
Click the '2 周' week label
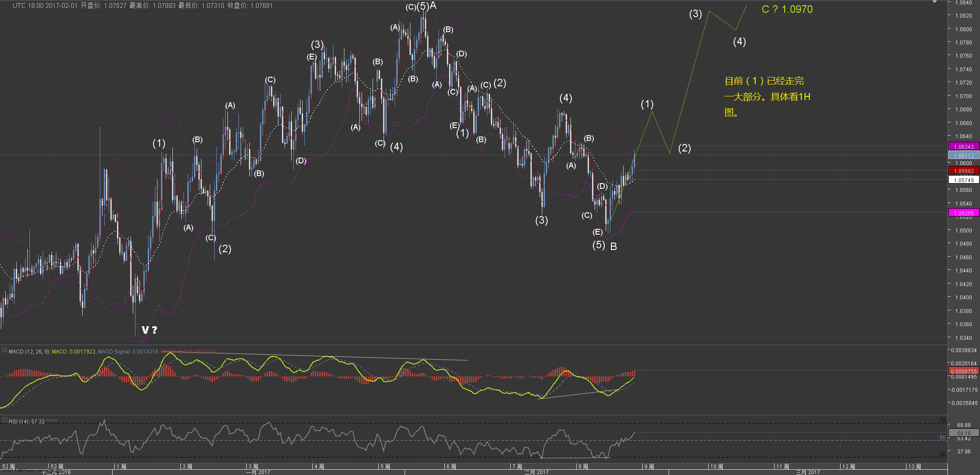click(x=187, y=467)
